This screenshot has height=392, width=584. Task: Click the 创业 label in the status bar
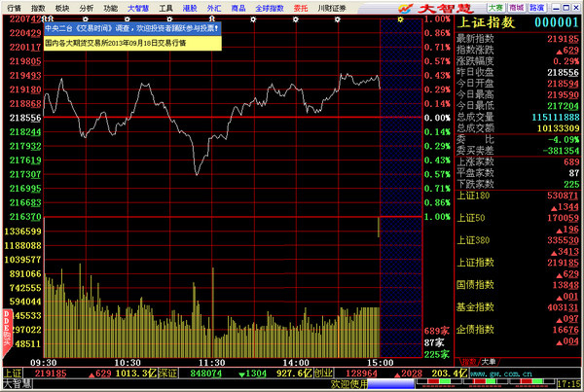coord(323,373)
